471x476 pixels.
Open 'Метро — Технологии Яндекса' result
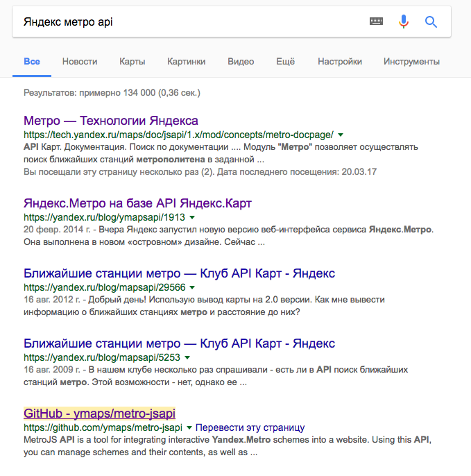pos(111,121)
